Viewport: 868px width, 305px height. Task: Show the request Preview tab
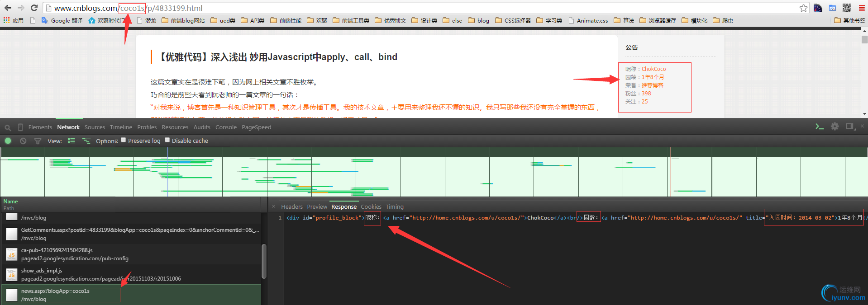tap(317, 207)
